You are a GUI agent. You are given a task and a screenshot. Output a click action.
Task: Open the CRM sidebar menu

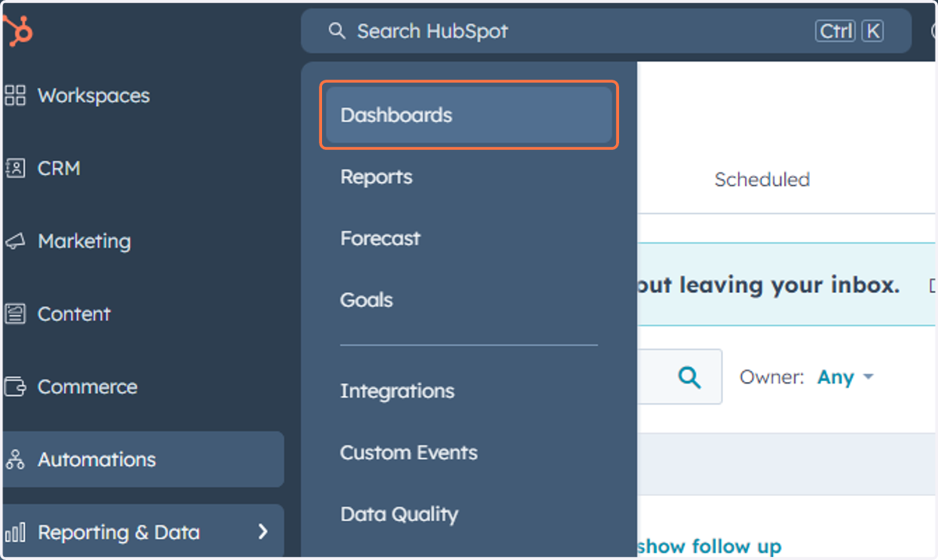point(59,169)
